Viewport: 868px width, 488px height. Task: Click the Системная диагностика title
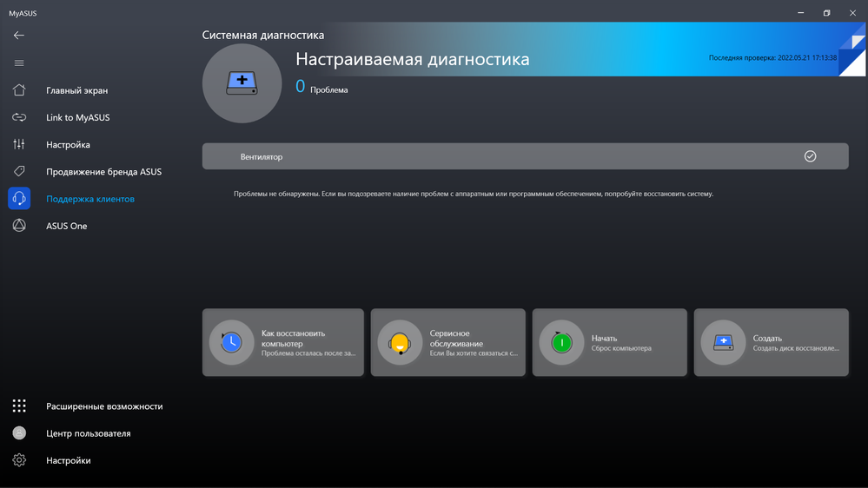pyautogui.click(x=263, y=35)
